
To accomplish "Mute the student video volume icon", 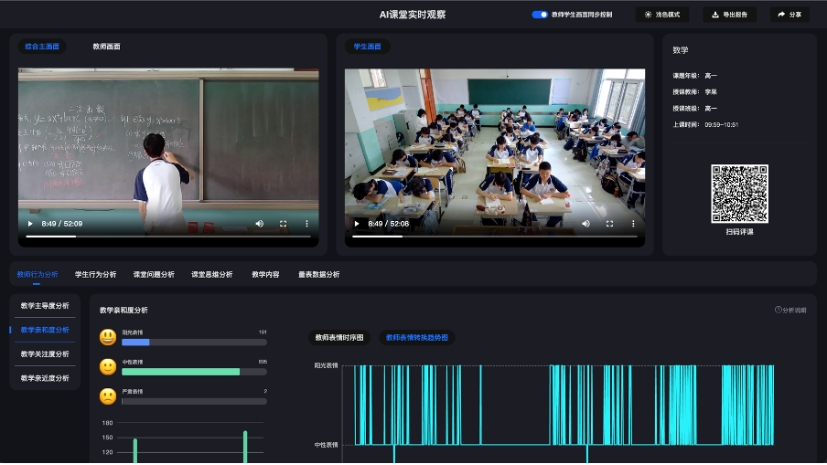I will (585, 224).
